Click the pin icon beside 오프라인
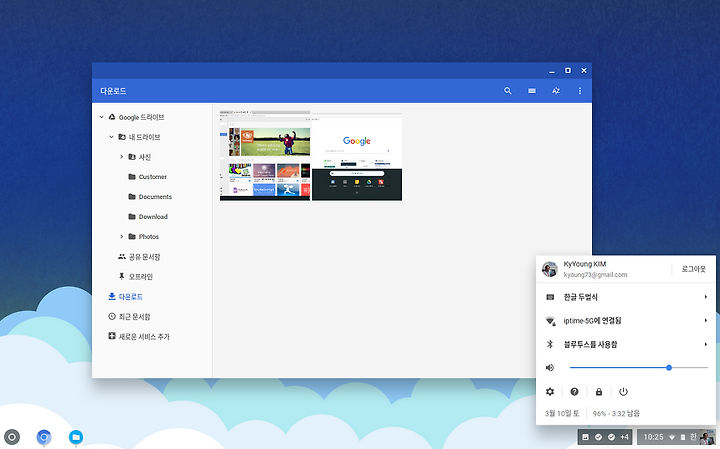The width and height of the screenshot is (720, 449). tap(122, 276)
